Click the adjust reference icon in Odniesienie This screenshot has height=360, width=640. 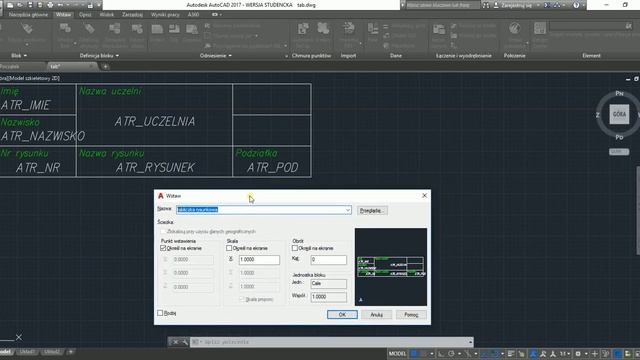192,29
